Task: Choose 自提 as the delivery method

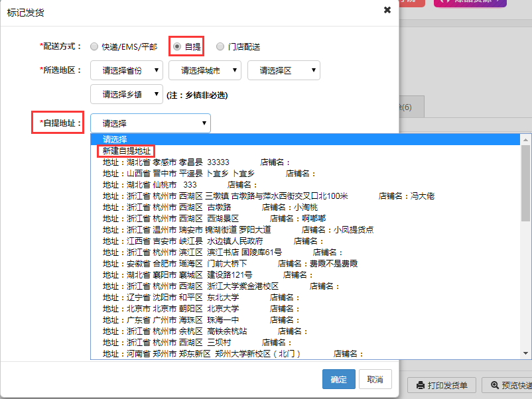Action: tap(177, 47)
